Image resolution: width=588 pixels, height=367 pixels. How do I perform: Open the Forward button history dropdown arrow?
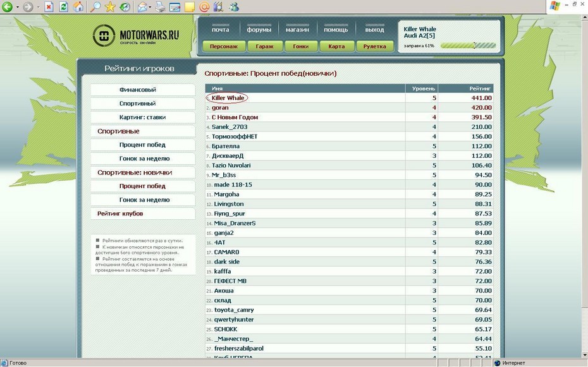pyautogui.click(x=38, y=7)
